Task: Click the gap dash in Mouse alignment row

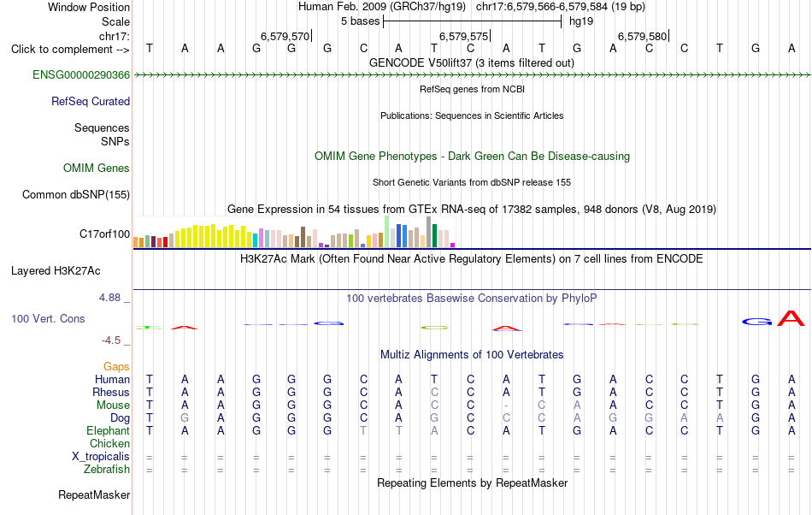Action: tap(506, 405)
